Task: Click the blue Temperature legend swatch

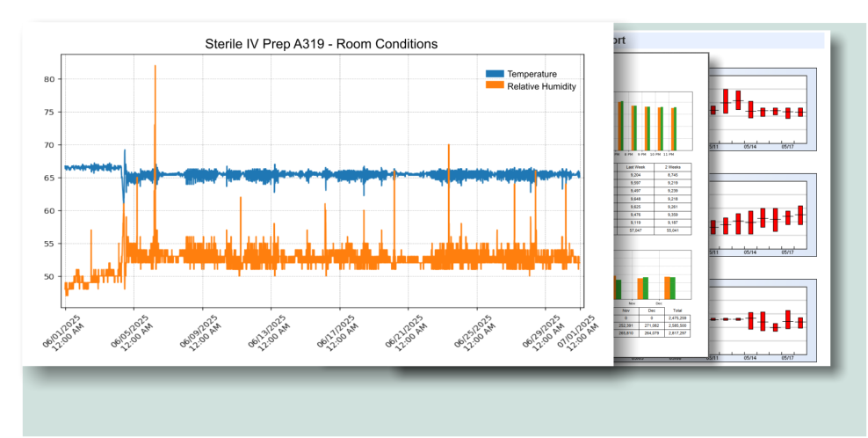Action: [x=495, y=74]
